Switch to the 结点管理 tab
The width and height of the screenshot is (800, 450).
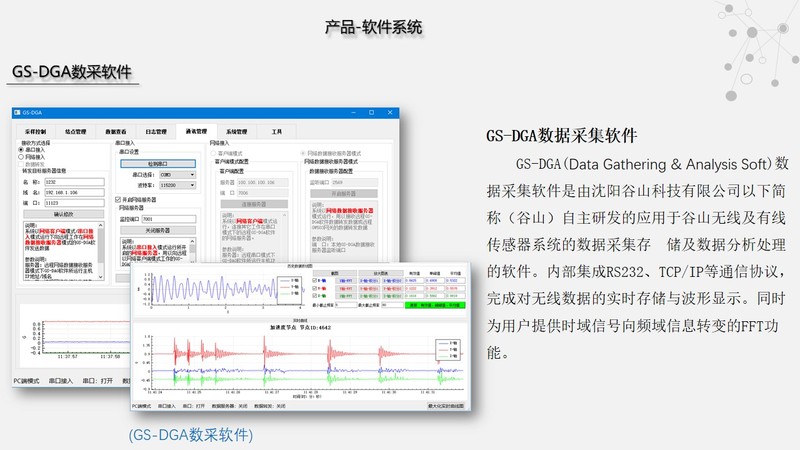tap(76, 132)
